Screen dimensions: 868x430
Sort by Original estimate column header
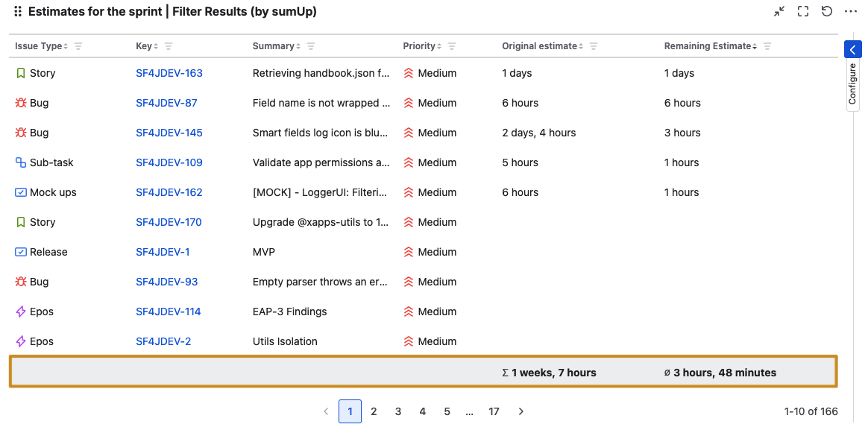(540, 46)
